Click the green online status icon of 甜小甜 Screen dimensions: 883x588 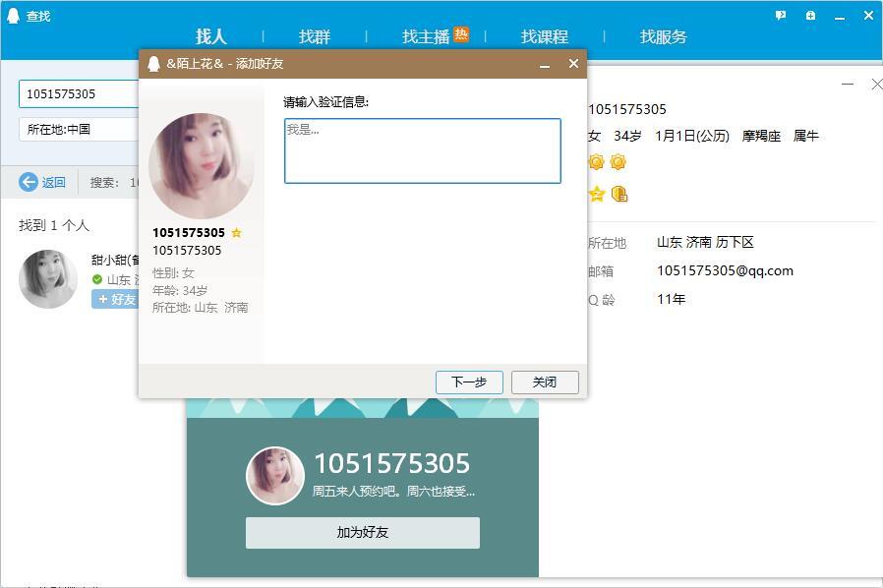coord(97,279)
